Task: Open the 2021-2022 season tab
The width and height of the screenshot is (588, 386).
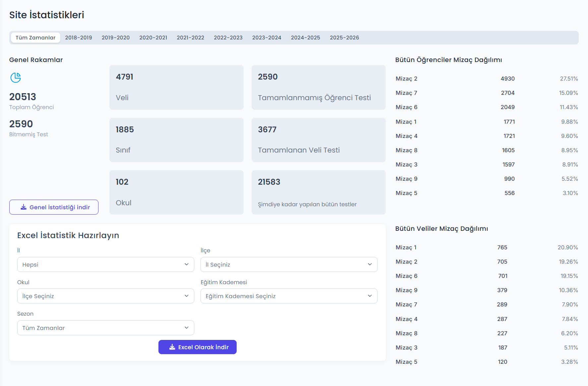Action: coord(191,37)
